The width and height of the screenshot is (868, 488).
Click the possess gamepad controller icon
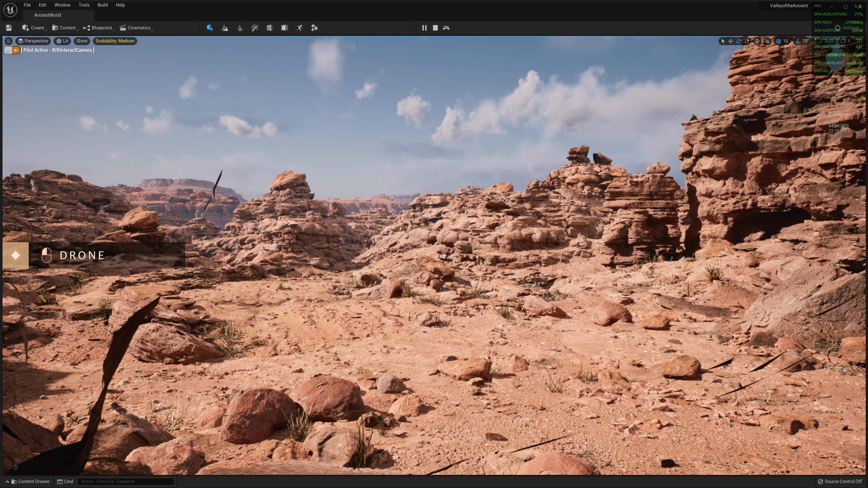tap(446, 28)
